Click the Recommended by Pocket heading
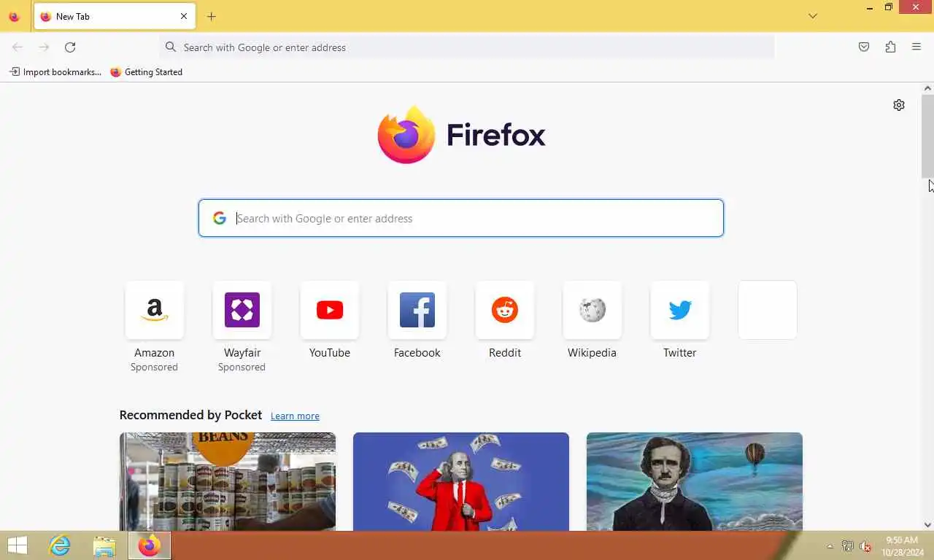This screenshot has width=934, height=560. (190, 415)
